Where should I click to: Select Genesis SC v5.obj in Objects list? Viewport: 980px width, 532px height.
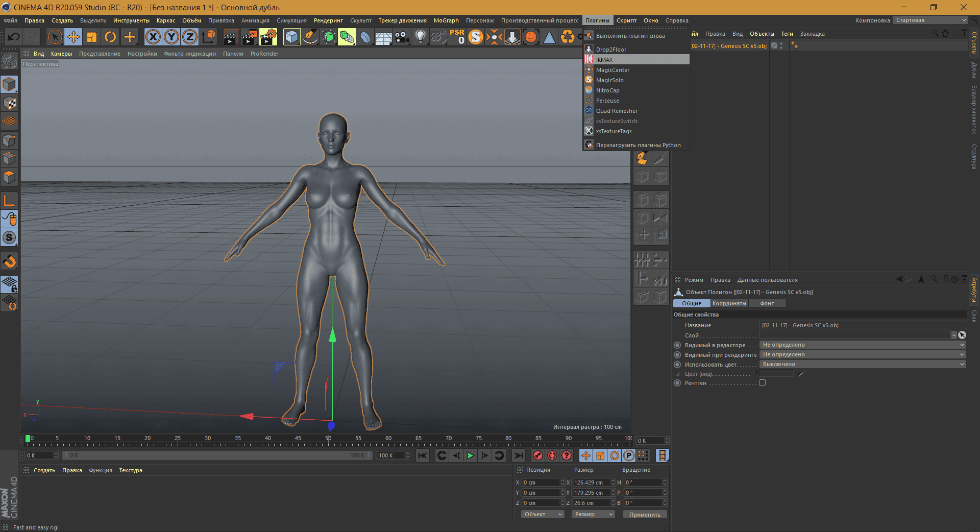[729, 46]
